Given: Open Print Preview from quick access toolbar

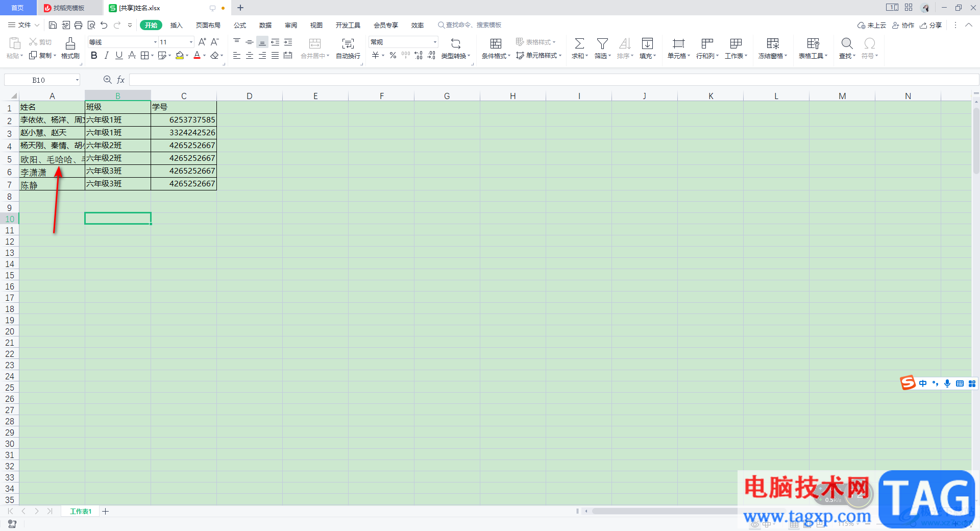Looking at the screenshot, I should coord(91,25).
